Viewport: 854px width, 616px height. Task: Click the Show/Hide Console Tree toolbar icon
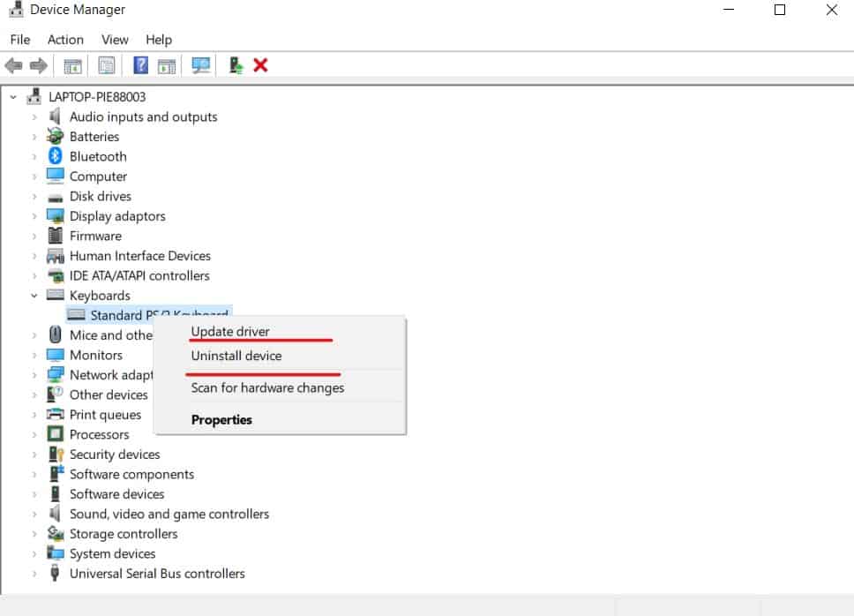pos(72,65)
